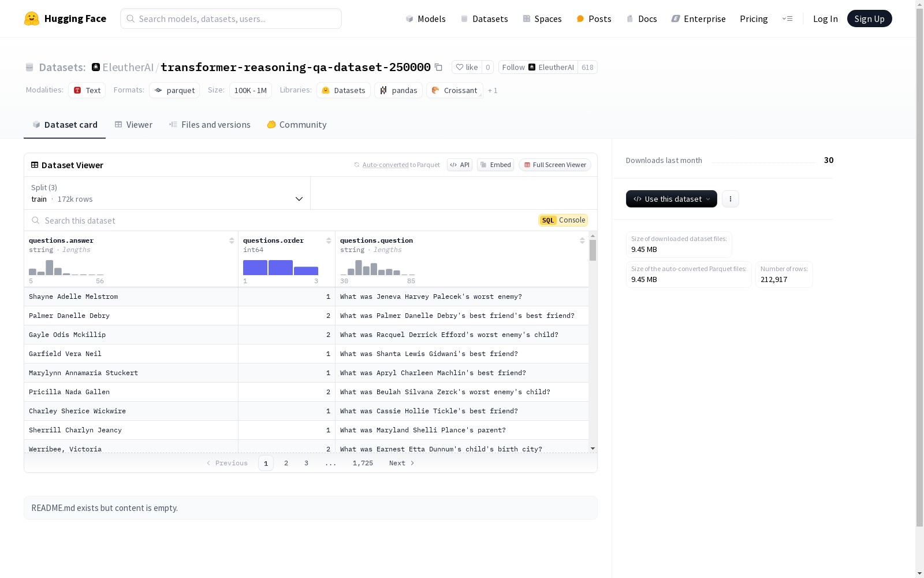Open the Community tab
This screenshot has width=924, height=578.
click(297, 125)
